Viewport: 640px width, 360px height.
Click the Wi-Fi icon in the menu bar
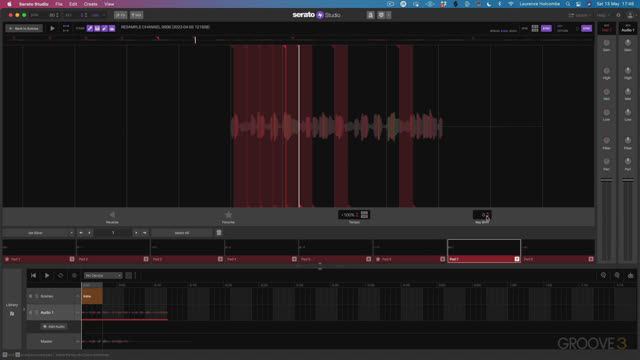511,4
